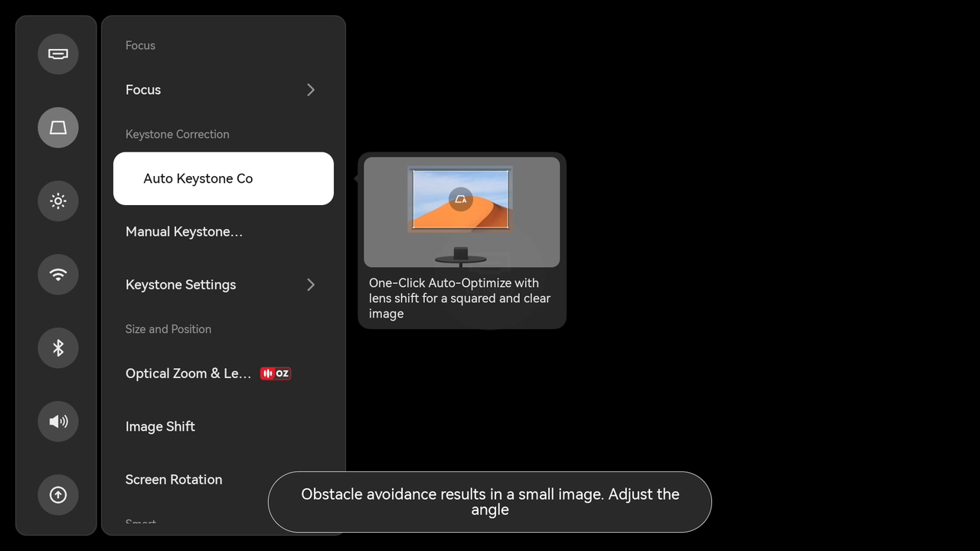The image size is (980, 551).
Task: Open brightness settings sun icon
Action: coord(58,201)
